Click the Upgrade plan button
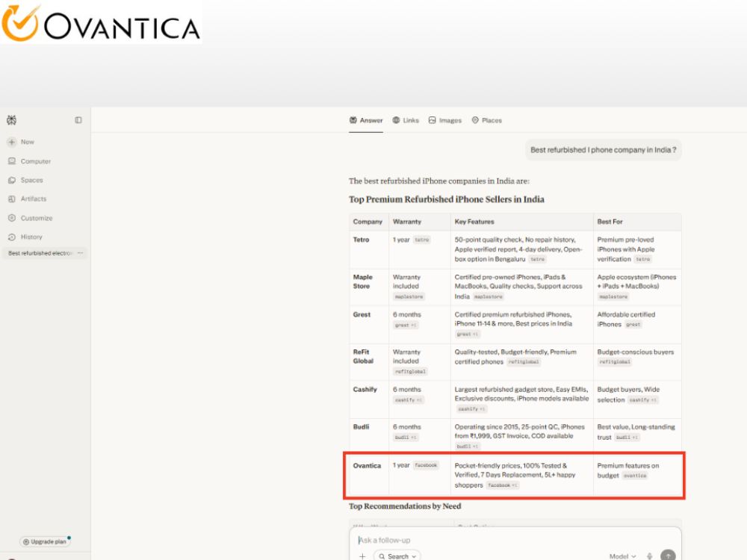This screenshot has height=560, width=747. pos(46,541)
